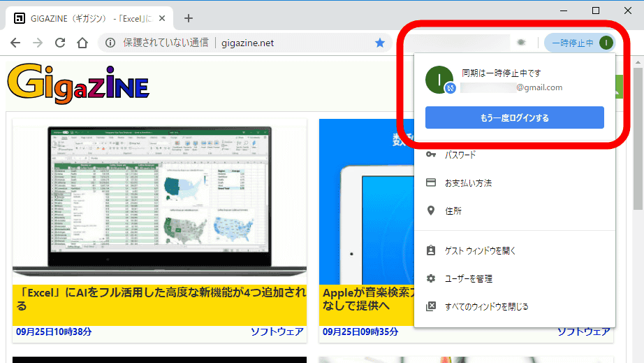
Task: Choose ゲスト ウィンドウを開く
Action: click(480, 250)
